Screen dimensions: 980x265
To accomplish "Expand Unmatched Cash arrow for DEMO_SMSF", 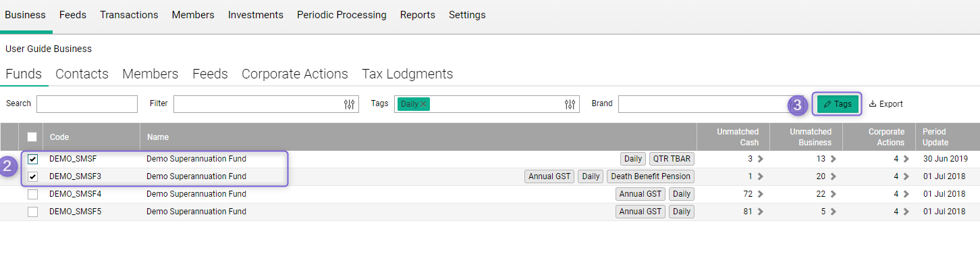I will point(761,159).
